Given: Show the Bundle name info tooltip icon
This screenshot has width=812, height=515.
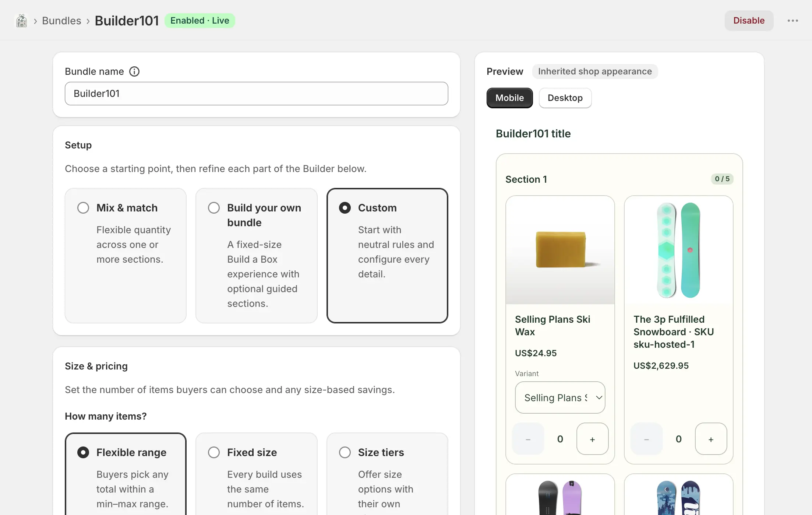Looking at the screenshot, I should coord(134,71).
